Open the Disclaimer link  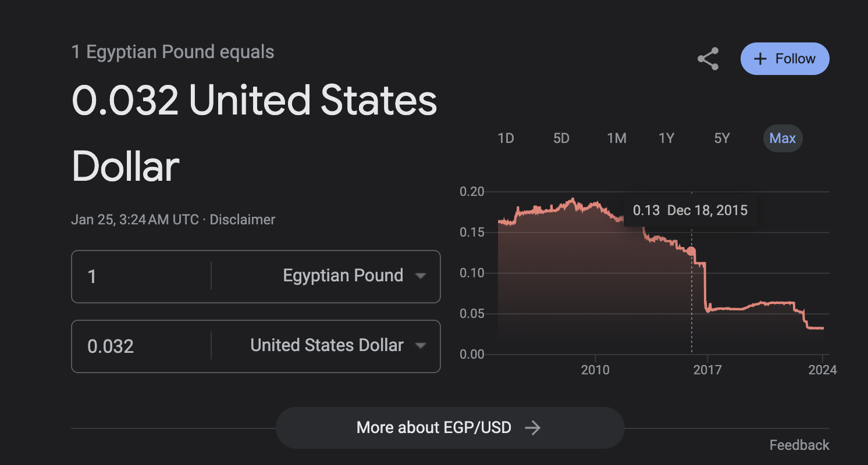click(x=242, y=220)
